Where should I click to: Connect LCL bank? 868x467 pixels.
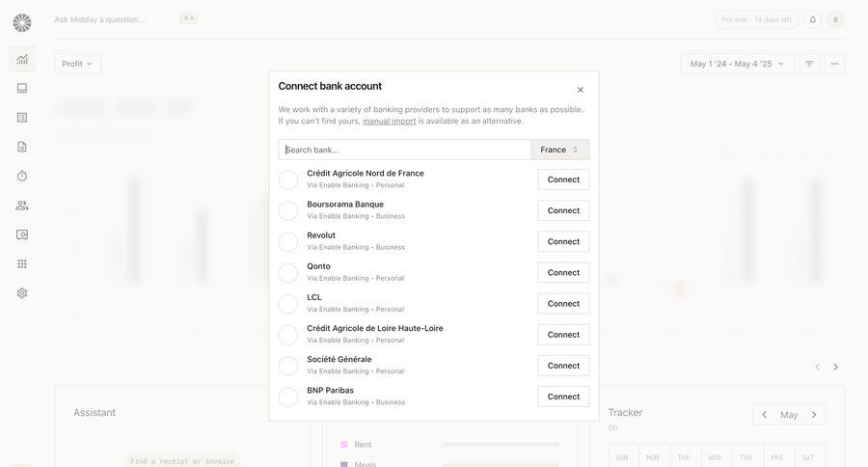tap(563, 304)
